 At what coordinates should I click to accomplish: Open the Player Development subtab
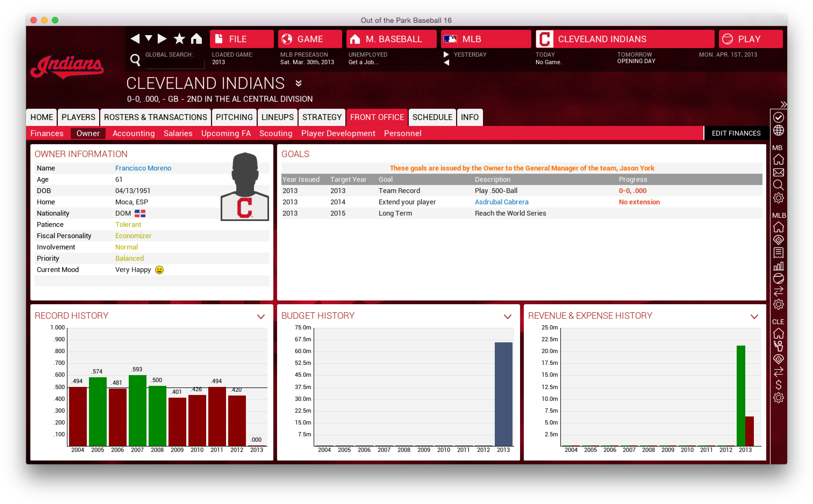[338, 133]
